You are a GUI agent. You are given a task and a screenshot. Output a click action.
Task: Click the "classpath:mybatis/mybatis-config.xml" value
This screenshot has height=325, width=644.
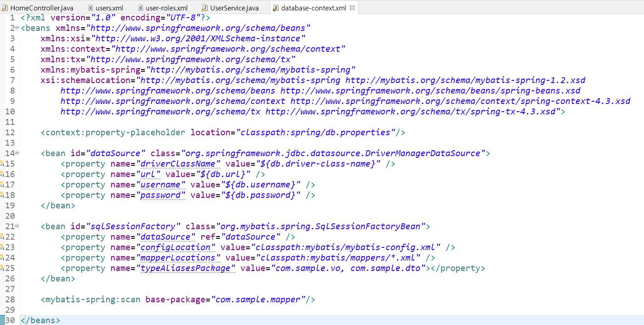(346, 247)
